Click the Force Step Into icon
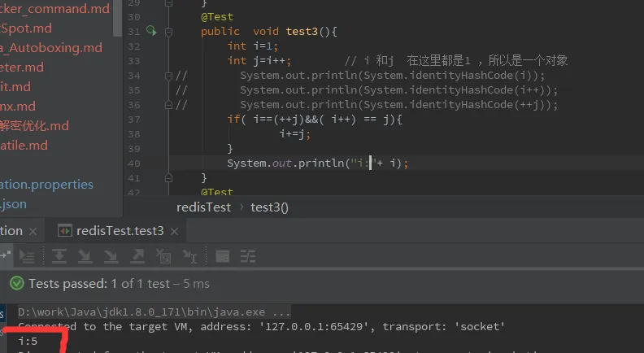The width and height of the screenshot is (644, 353). (x=111, y=256)
